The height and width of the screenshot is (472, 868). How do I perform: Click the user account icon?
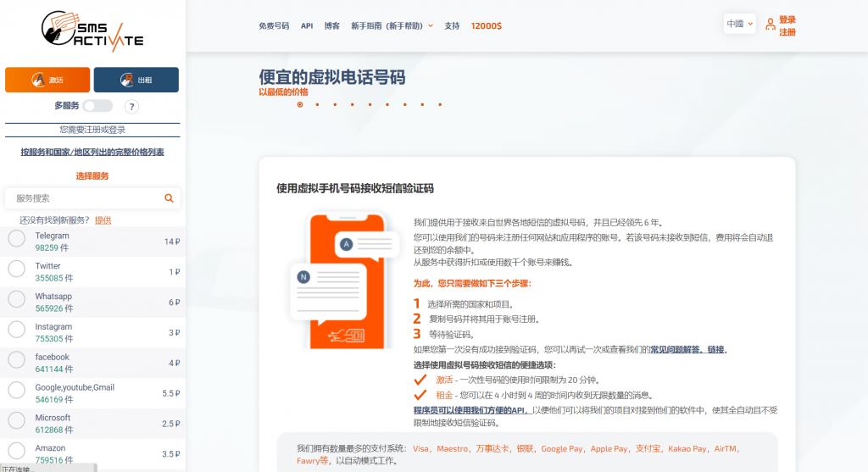pos(770,25)
